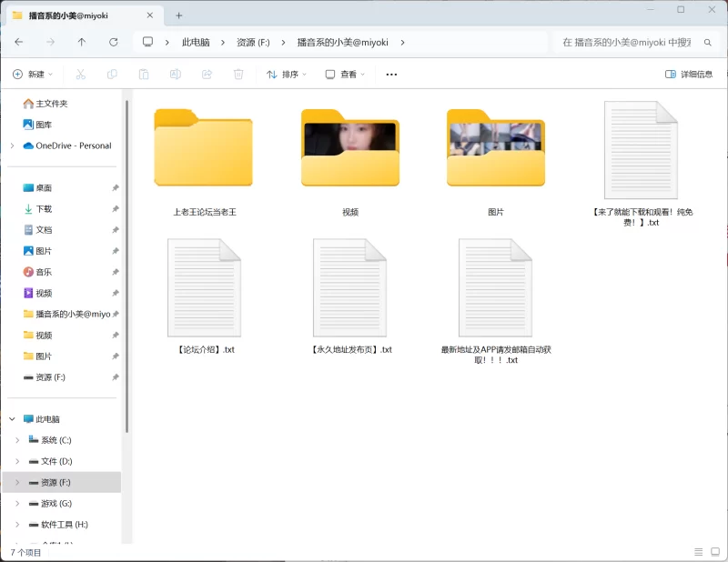The height and width of the screenshot is (562, 728).
Task: Select 【论坛介绍】.txt file
Action: [x=204, y=296]
